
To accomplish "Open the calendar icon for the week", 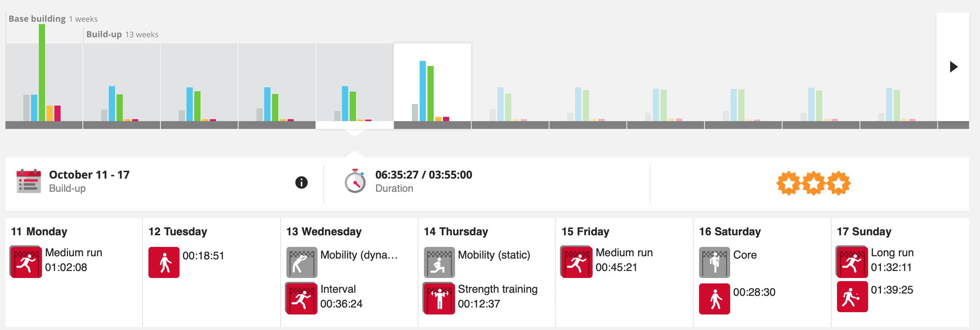I will tap(29, 181).
